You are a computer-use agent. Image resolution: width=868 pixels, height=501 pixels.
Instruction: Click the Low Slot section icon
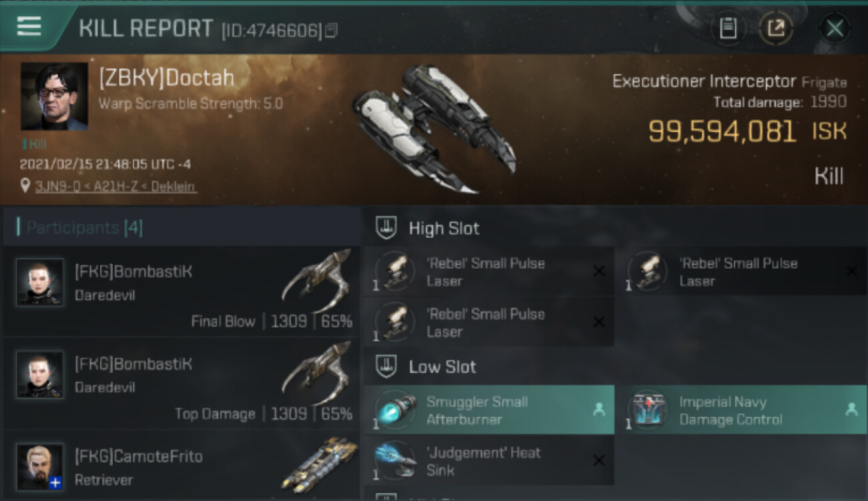[385, 366]
